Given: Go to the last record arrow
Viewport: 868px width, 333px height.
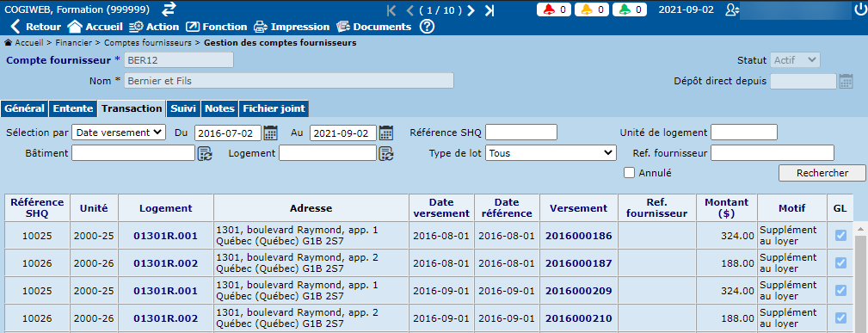Looking at the screenshot, I should [489, 10].
